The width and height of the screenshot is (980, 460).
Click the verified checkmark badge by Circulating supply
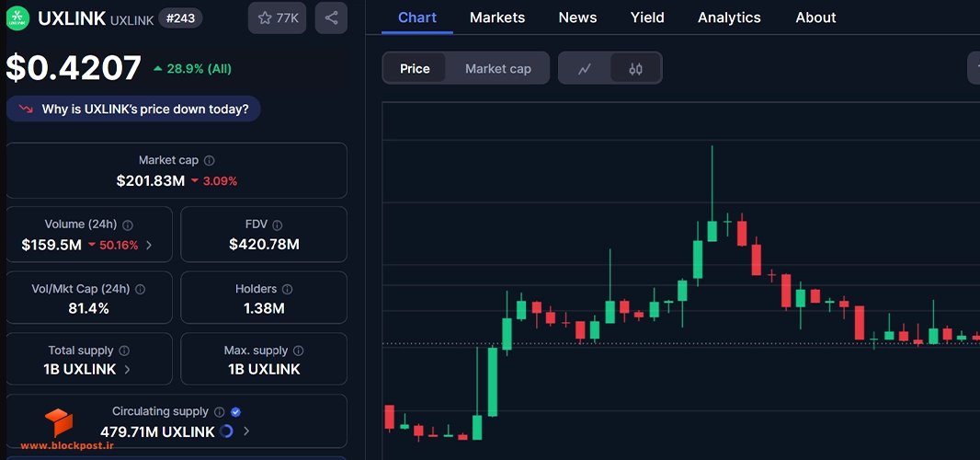pos(235,412)
